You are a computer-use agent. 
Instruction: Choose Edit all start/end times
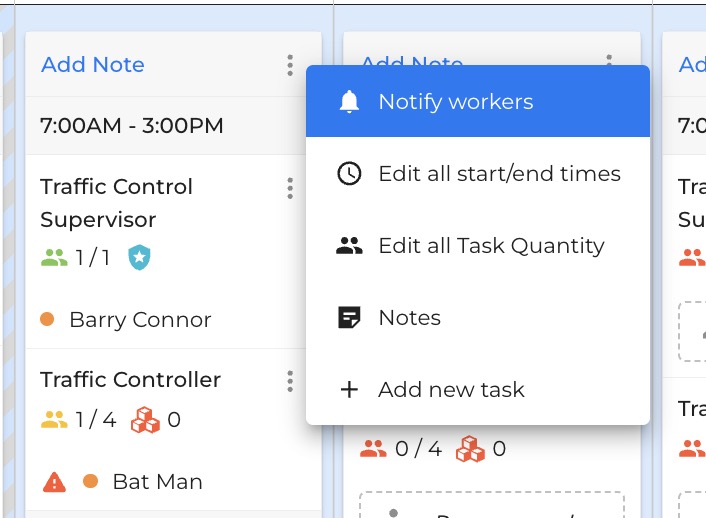499,174
